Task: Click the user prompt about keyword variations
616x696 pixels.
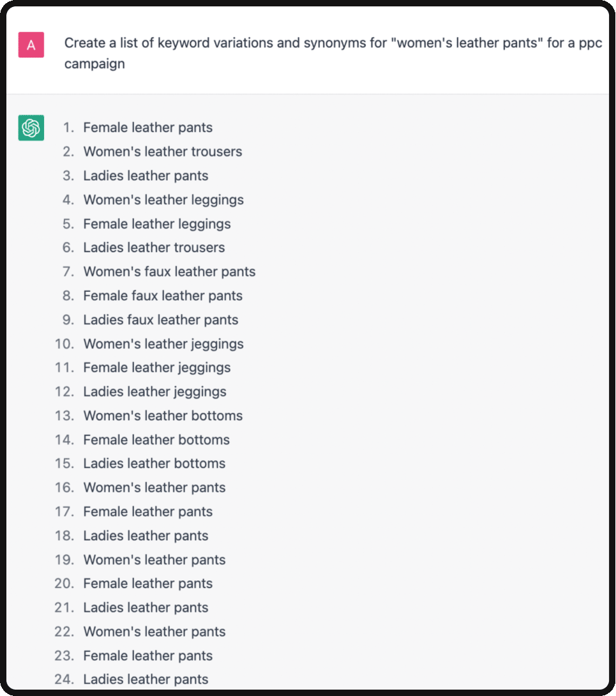Action: click(x=333, y=53)
